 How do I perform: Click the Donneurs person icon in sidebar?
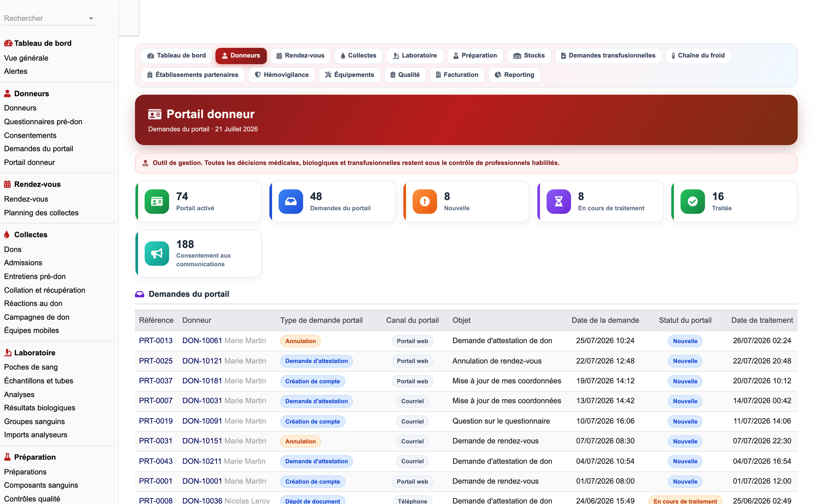(x=8, y=93)
